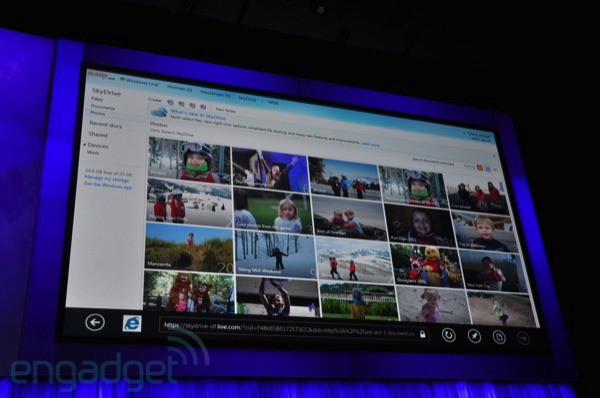Click the page tools icon beside the pin
Image resolution: width=600 pixels, height=398 pixels.
click(x=499, y=337)
